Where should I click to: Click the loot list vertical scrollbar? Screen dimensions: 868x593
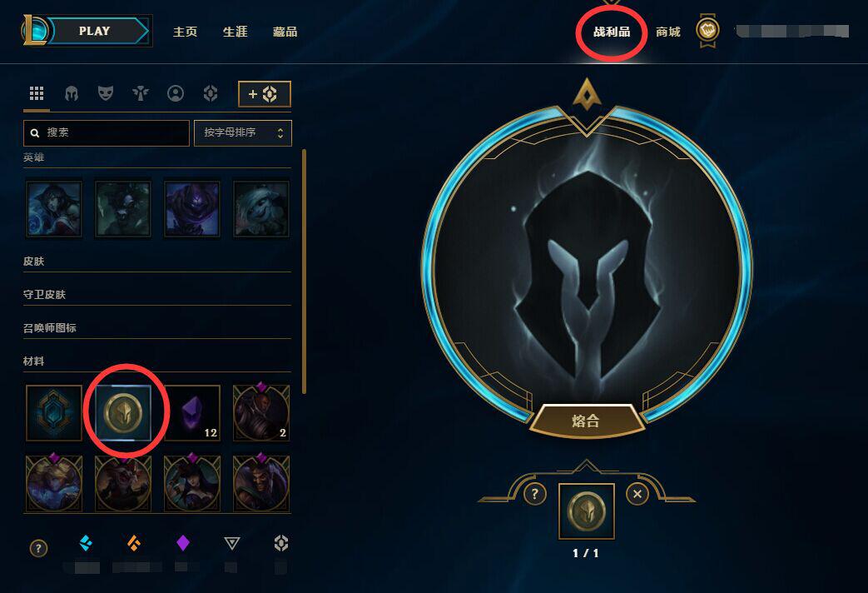click(x=304, y=272)
